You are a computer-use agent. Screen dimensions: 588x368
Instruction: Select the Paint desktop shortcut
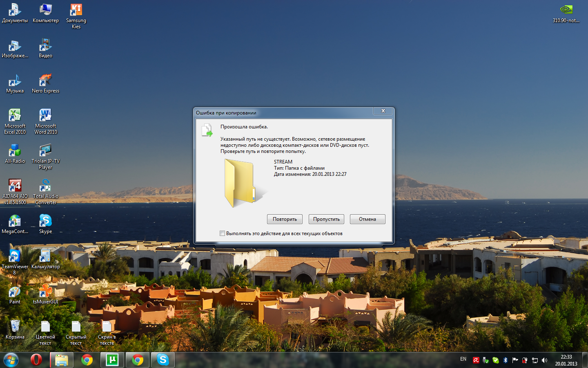[15, 295]
